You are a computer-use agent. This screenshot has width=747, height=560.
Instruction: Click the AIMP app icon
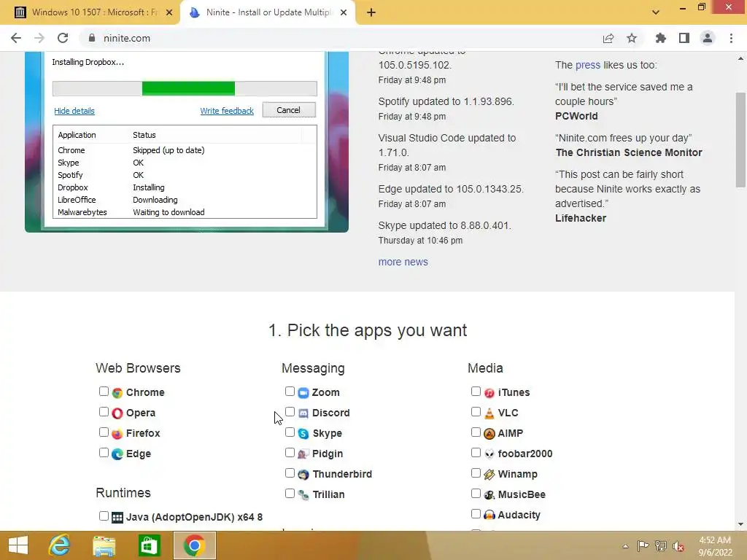(489, 434)
